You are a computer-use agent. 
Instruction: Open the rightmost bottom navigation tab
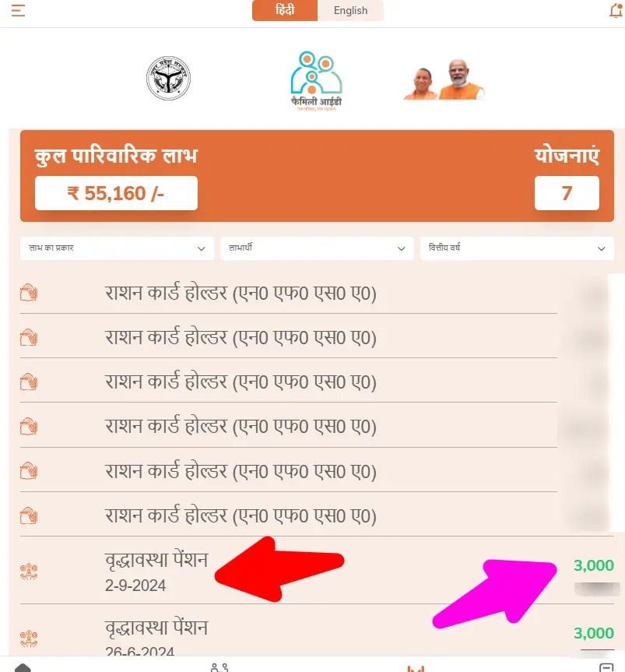click(x=606, y=667)
